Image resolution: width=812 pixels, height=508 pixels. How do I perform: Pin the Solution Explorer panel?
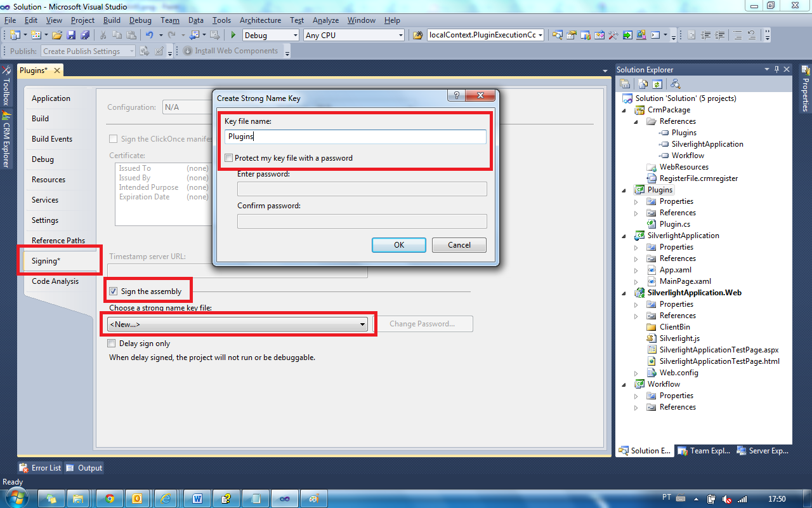776,69
